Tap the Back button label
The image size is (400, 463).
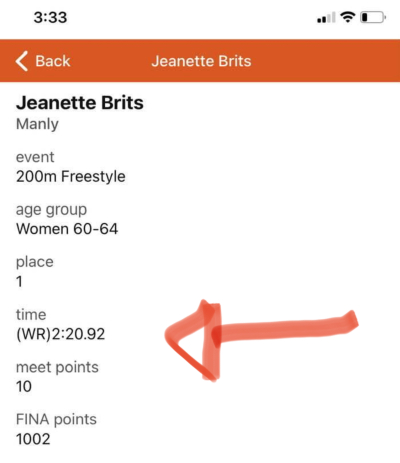tap(53, 61)
